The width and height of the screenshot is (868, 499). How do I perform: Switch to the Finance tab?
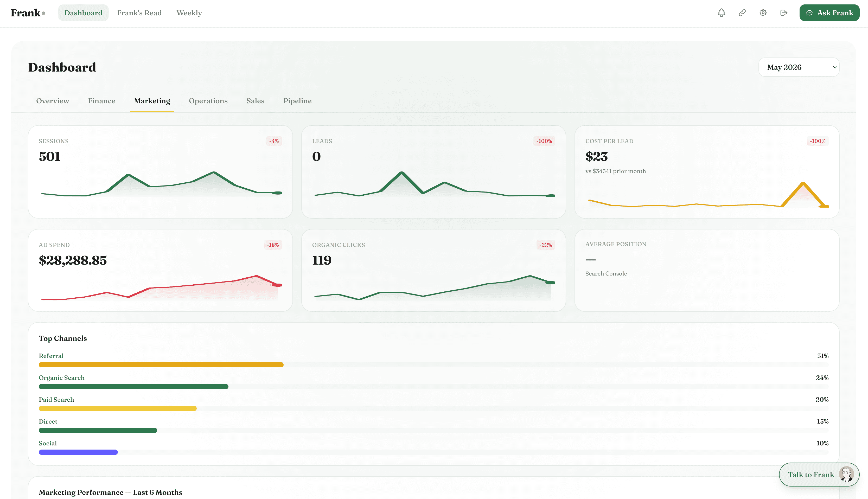(x=102, y=101)
